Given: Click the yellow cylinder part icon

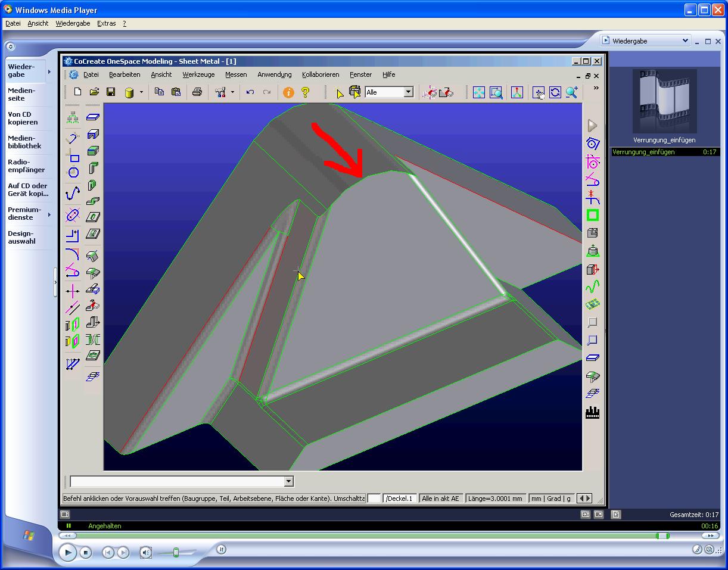Looking at the screenshot, I should (x=129, y=92).
